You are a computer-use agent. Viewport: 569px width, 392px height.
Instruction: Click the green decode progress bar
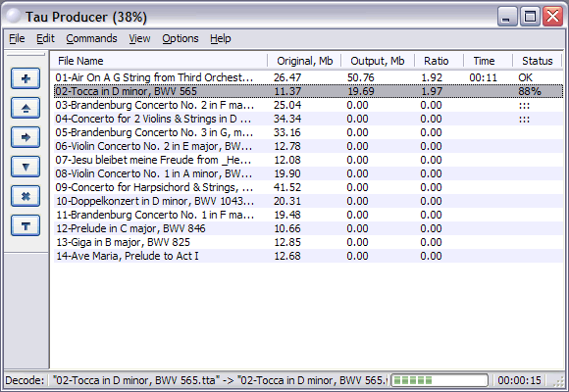tap(440, 380)
